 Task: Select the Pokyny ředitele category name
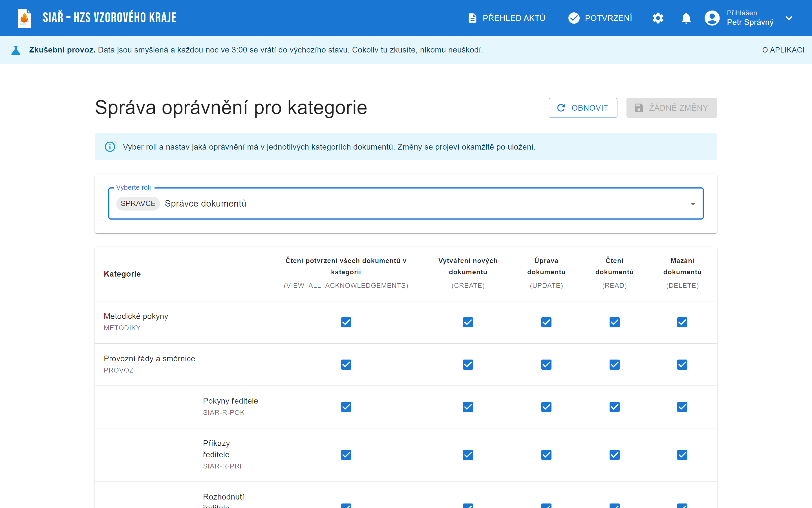[231, 401]
